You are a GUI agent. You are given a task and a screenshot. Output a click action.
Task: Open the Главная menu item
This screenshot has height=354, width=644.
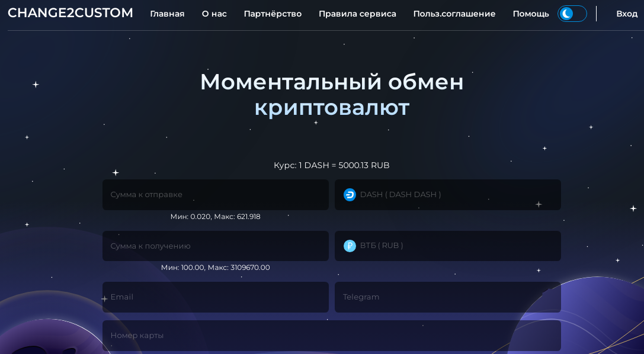coord(167,14)
